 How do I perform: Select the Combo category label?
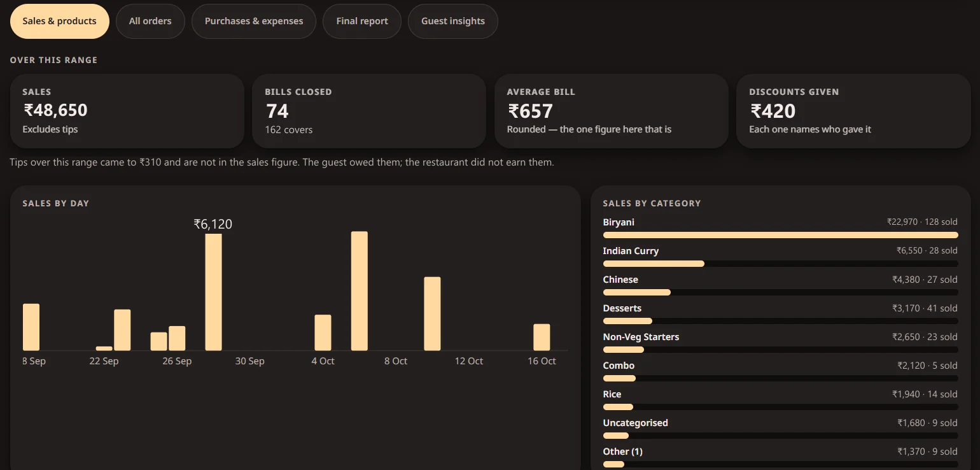pyautogui.click(x=619, y=366)
